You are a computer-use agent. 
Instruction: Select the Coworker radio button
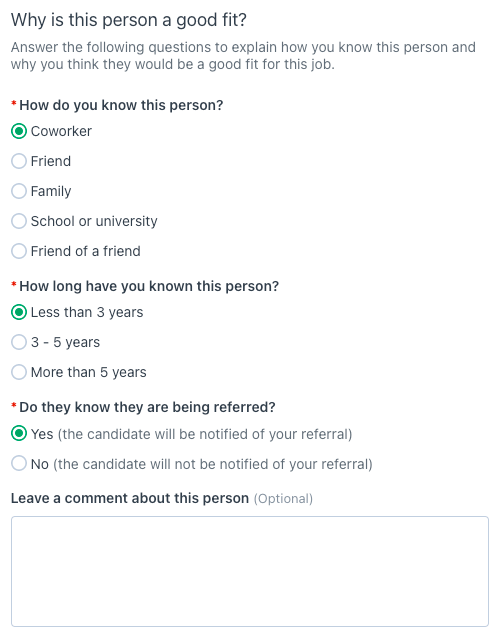[x=19, y=131]
